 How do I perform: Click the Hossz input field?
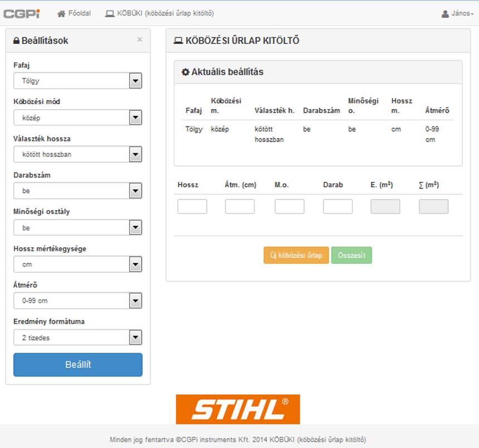(192, 207)
